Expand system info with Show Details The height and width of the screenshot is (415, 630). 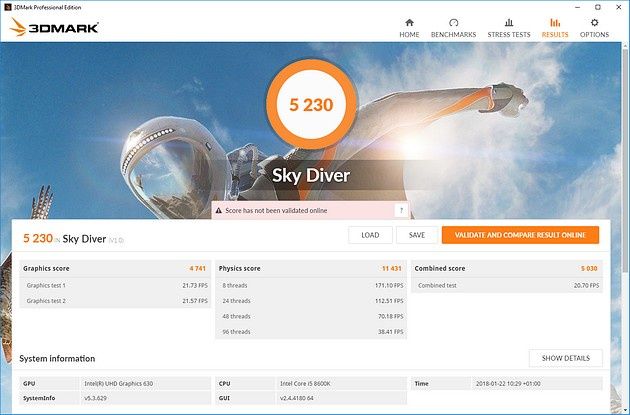[x=566, y=358]
